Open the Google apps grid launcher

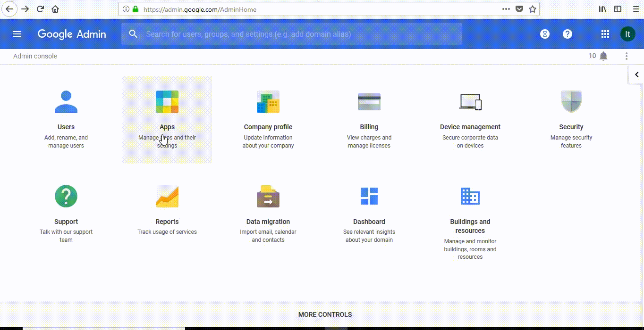(x=605, y=34)
